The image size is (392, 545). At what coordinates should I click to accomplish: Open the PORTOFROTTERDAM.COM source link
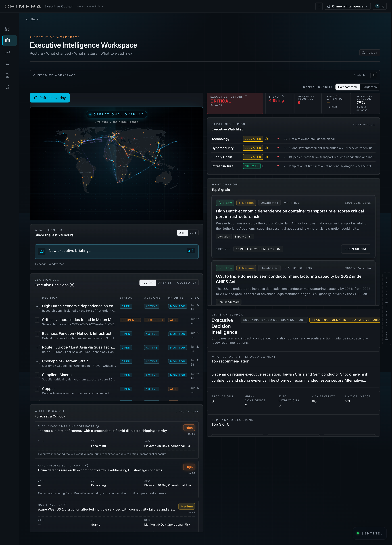pos(258,249)
